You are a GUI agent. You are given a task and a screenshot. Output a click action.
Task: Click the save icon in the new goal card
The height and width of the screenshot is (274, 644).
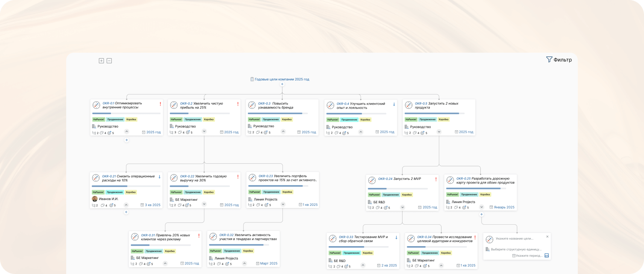(x=547, y=256)
